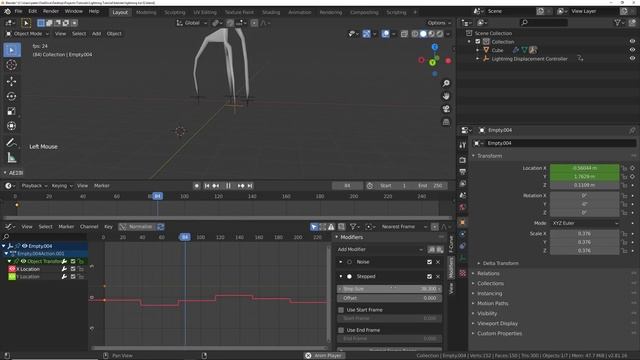The image size is (640, 360).
Task: Select the Cursor tool in viewport toolbar
Action: point(11,65)
